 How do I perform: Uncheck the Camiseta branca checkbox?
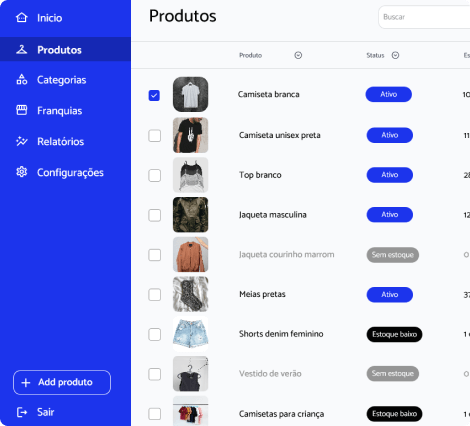pos(154,95)
